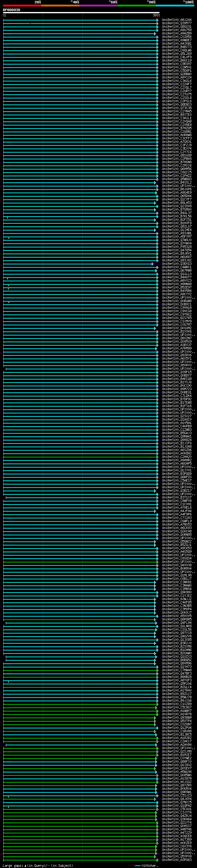Click the purple ~60% identity legend bar
This screenshot has height=868, width=197.
tap(99, 6)
